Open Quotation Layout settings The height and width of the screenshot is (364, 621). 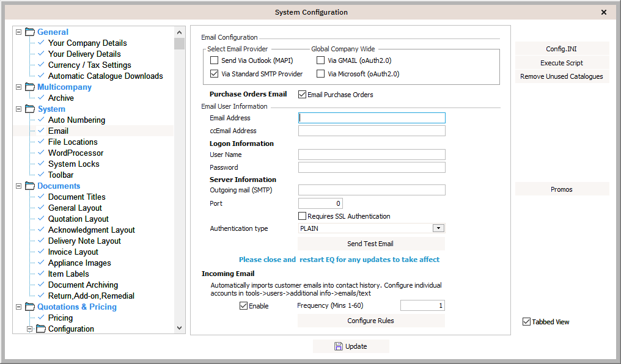click(78, 219)
